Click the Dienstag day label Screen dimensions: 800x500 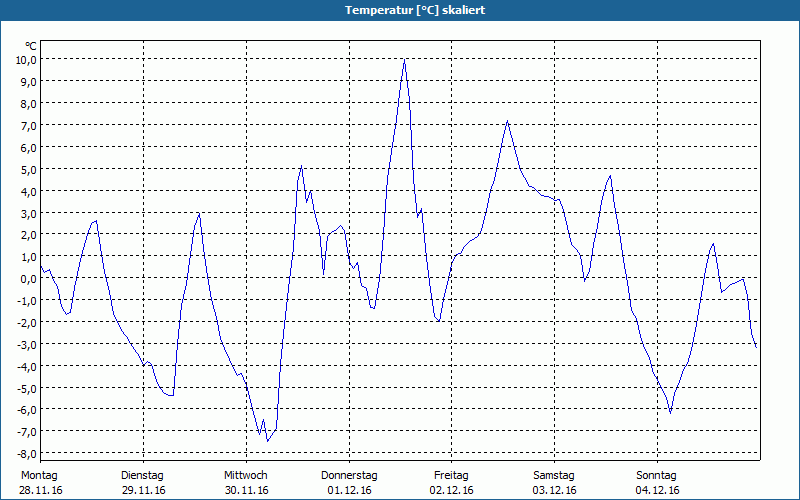pyautogui.click(x=142, y=476)
